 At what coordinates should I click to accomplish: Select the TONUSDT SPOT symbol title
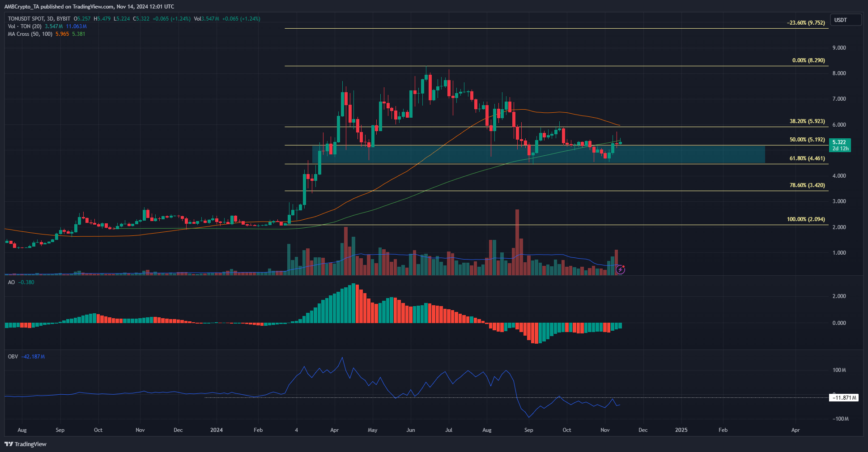pos(39,19)
